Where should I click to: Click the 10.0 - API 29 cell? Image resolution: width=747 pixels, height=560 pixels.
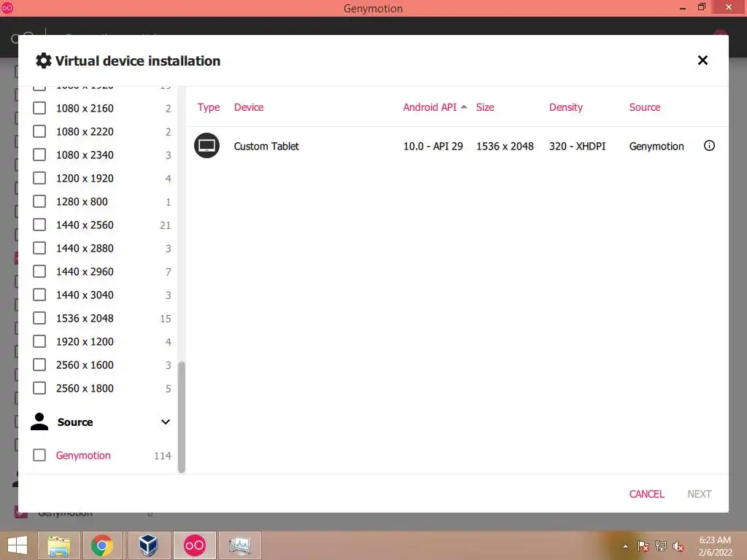(433, 146)
